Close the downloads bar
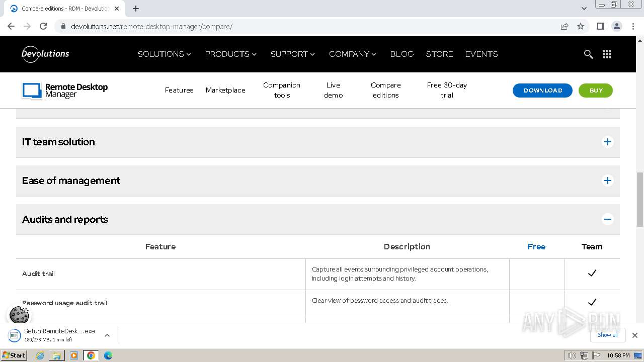Viewport: 644px width, 362px height. [x=635, y=335]
